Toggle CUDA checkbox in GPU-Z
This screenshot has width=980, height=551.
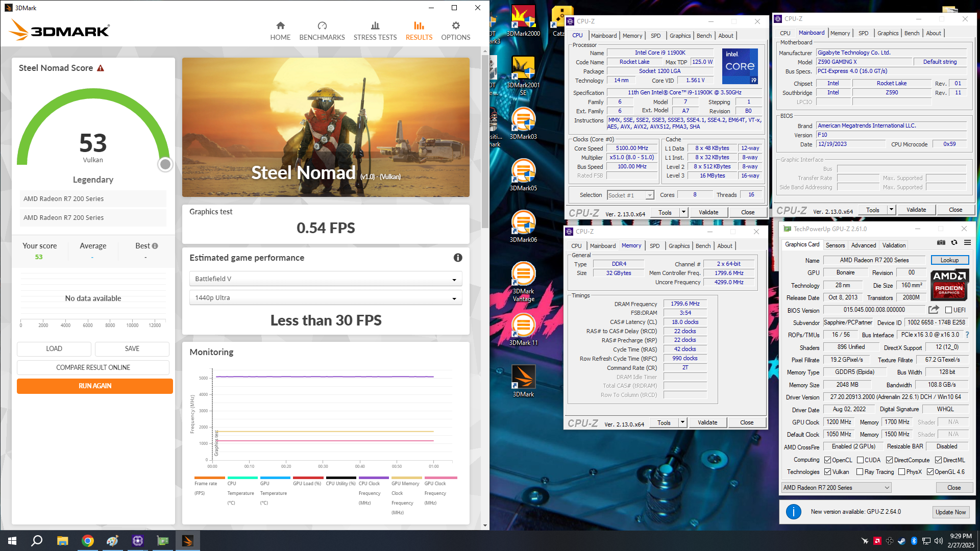pyautogui.click(x=860, y=460)
